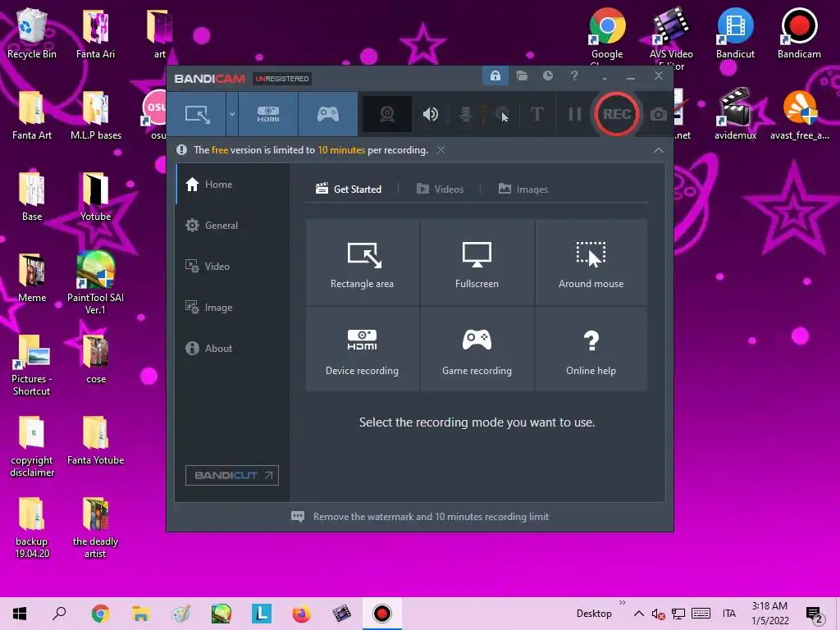Switch to the Get Started tab

click(349, 189)
